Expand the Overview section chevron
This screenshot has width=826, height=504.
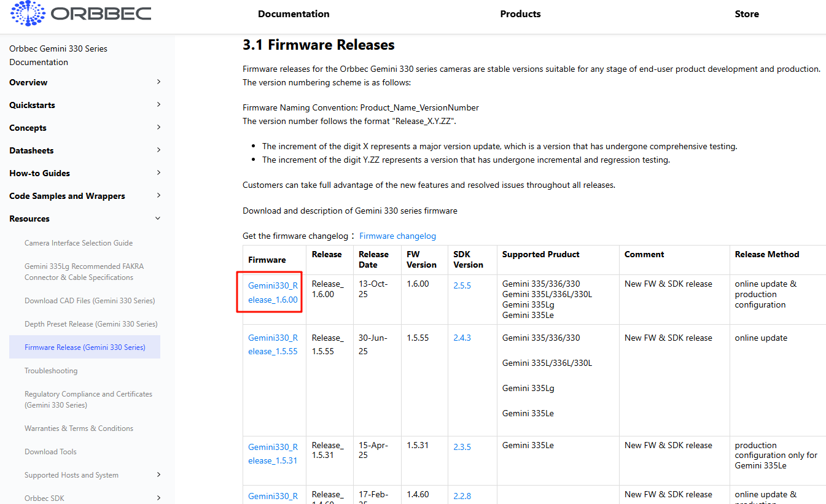[x=158, y=82]
